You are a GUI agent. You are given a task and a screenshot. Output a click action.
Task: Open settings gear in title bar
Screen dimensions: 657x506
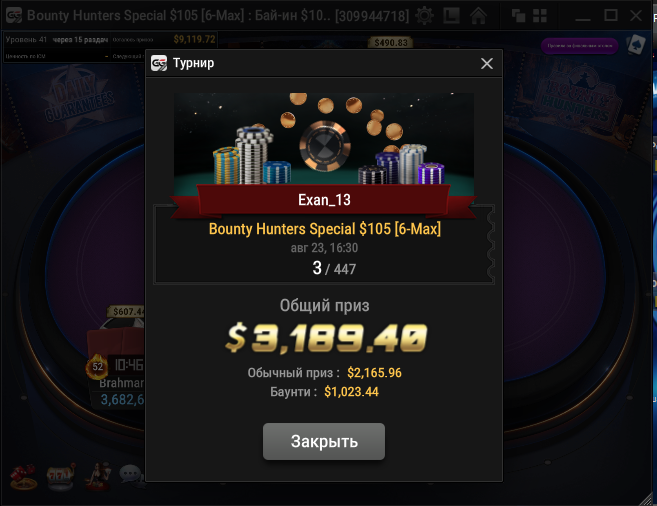tap(424, 16)
